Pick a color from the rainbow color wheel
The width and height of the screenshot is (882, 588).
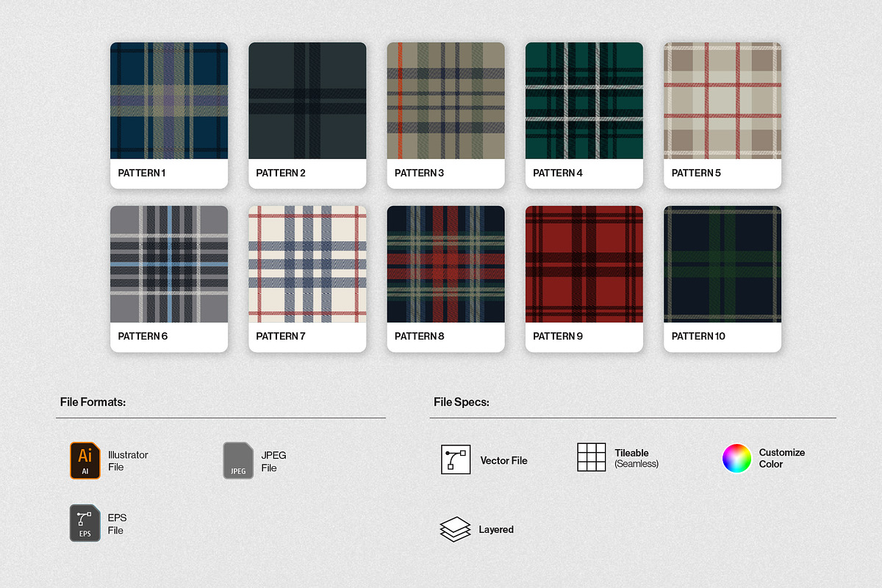click(736, 458)
